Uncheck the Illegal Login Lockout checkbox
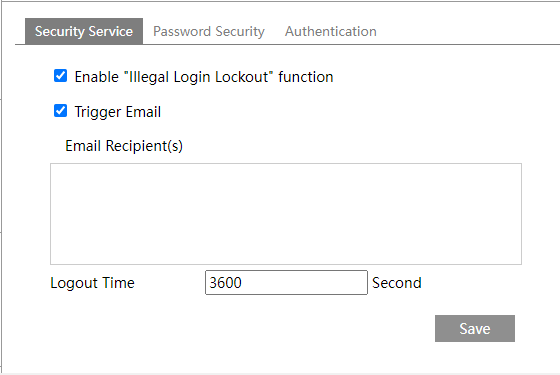 [60, 76]
